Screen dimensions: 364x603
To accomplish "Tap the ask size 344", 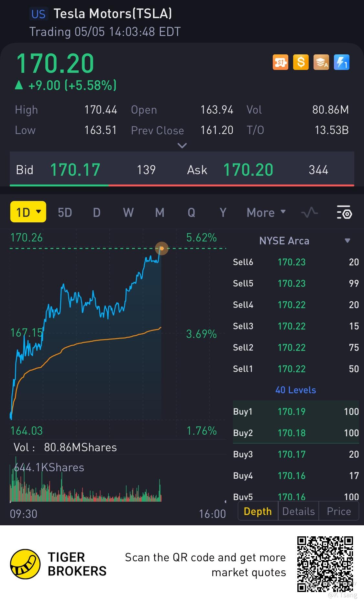I will click(318, 170).
